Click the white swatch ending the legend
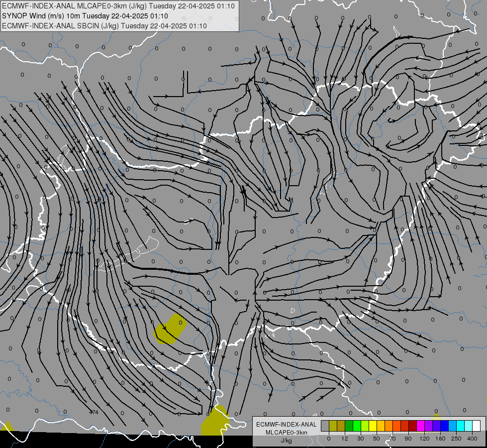The image size is (487, 448). (476, 426)
